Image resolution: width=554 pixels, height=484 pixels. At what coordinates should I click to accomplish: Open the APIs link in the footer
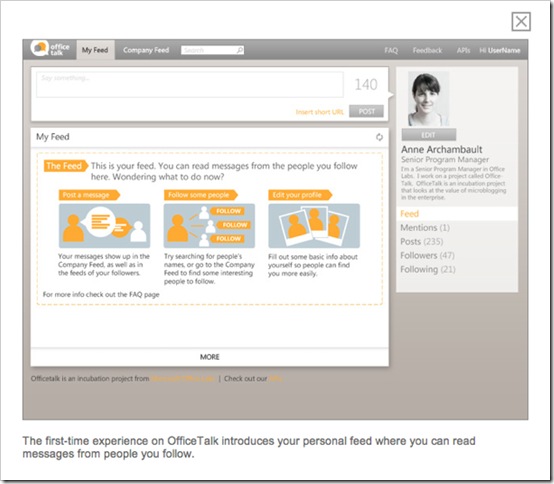coord(276,378)
